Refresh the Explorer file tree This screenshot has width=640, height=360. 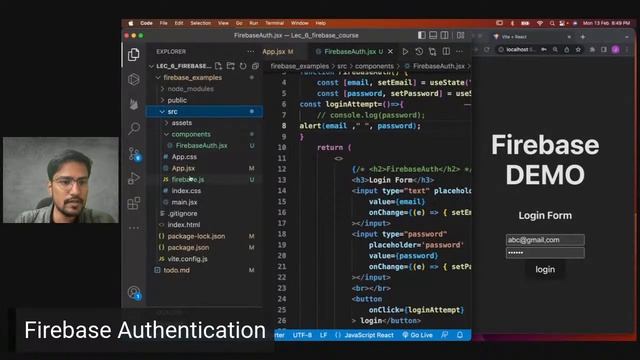(x=243, y=66)
